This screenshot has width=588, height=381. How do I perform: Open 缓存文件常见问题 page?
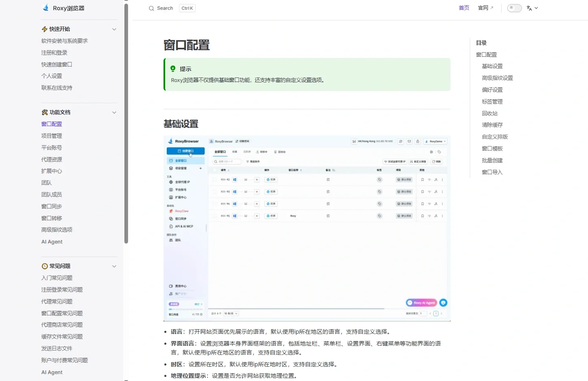(x=62, y=337)
